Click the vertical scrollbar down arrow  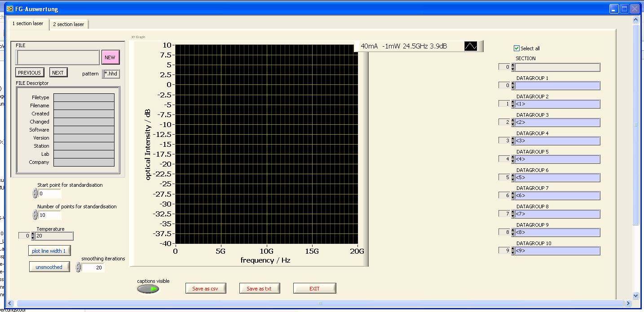pyautogui.click(x=635, y=296)
